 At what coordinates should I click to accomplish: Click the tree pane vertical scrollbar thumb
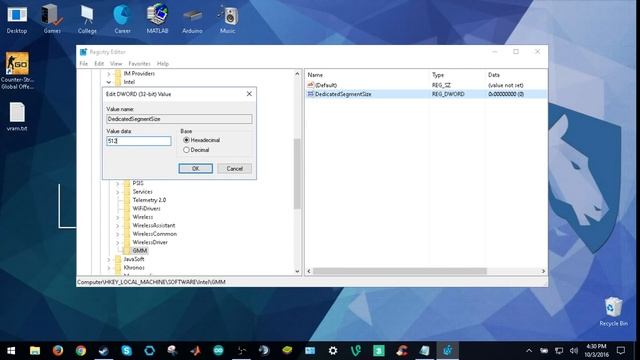click(x=297, y=173)
